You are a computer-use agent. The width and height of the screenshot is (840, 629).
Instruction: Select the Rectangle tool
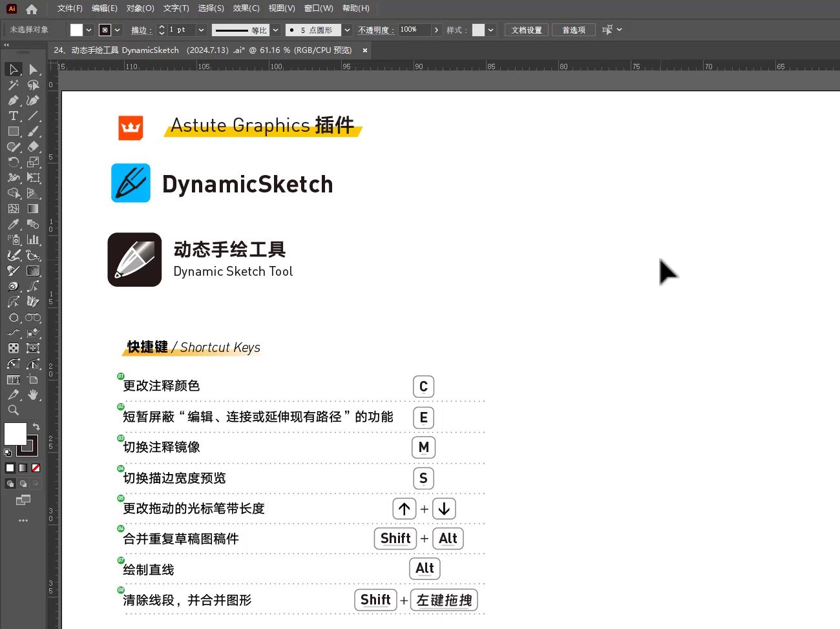pyautogui.click(x=13, y=131)
